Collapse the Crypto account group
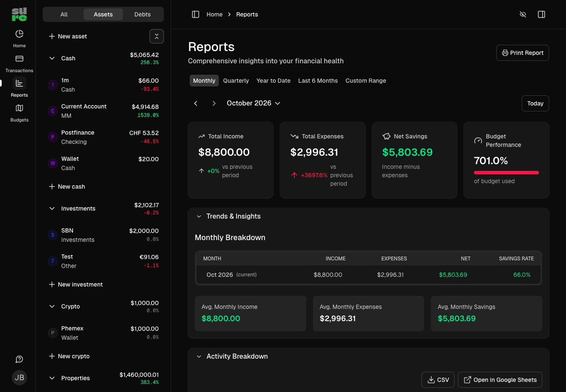The image size is (566, 392). pos(52,306)
